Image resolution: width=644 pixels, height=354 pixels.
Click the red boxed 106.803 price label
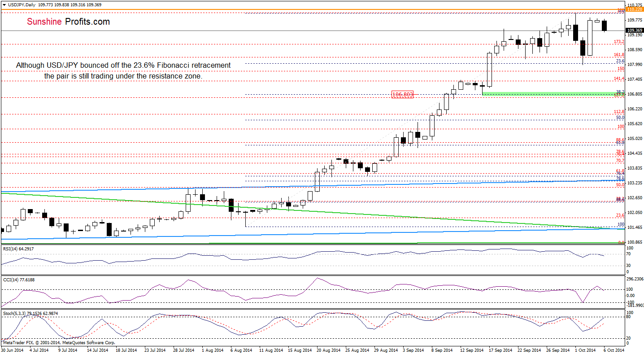[x=402, y=95]
